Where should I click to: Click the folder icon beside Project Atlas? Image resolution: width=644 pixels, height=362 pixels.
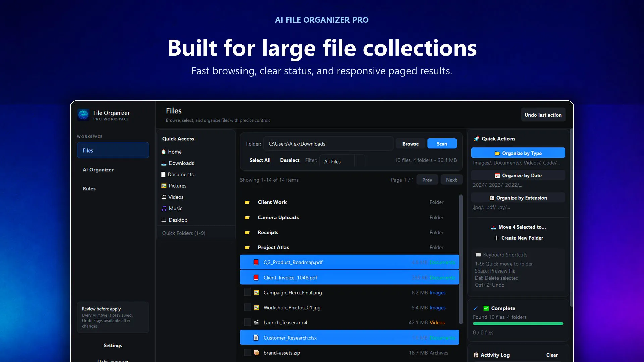tap(247, 248)
